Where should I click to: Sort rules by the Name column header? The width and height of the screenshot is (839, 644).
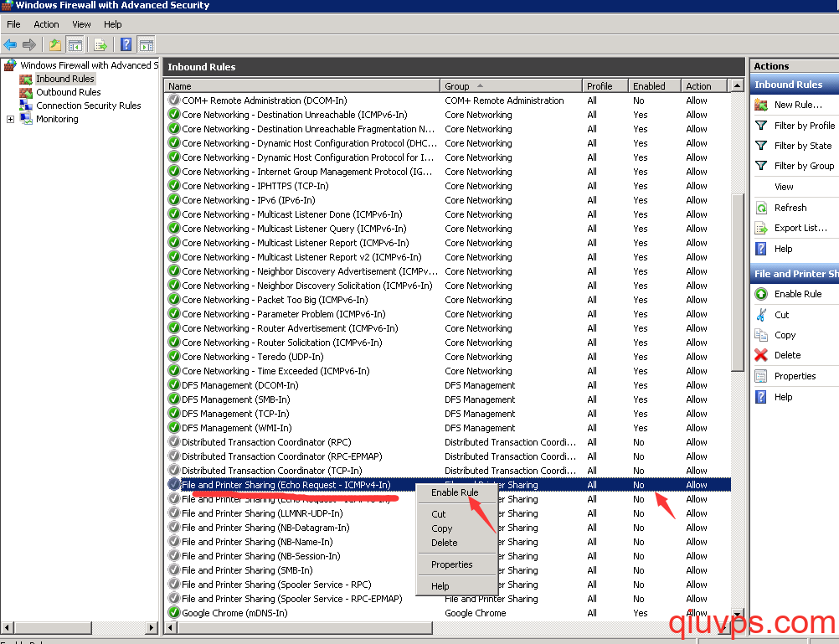(x=302, y=86)
